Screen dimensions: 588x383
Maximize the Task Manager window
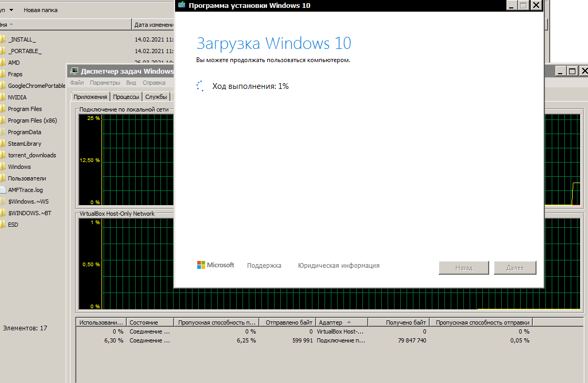572,71
